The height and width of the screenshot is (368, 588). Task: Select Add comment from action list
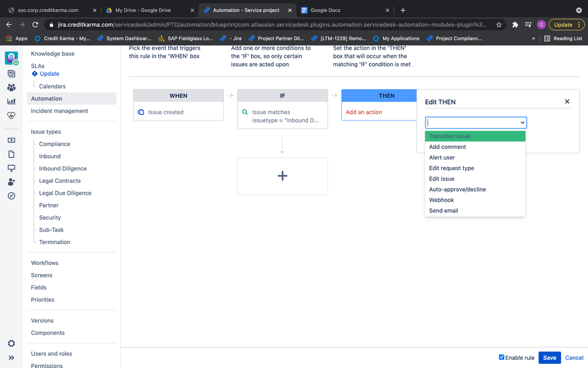point(475,147)
